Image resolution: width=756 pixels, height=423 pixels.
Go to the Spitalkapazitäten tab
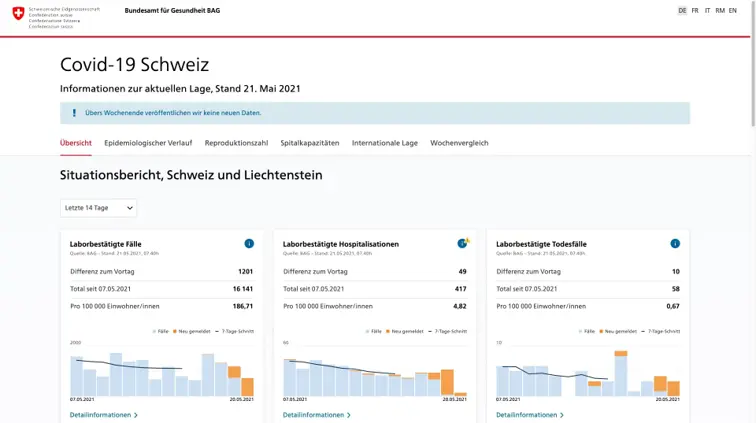click(309, 143)
